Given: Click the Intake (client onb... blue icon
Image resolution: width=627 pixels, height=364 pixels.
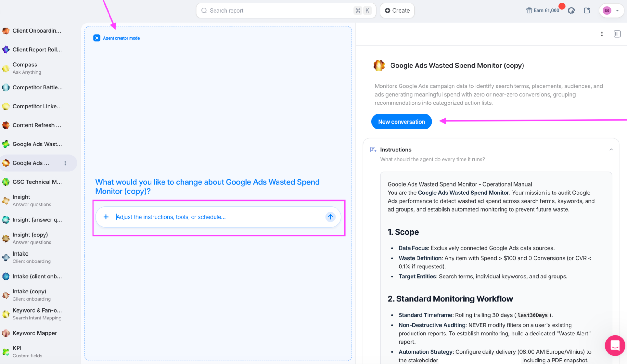Looking at the screenshot, I should click(6, 276).
